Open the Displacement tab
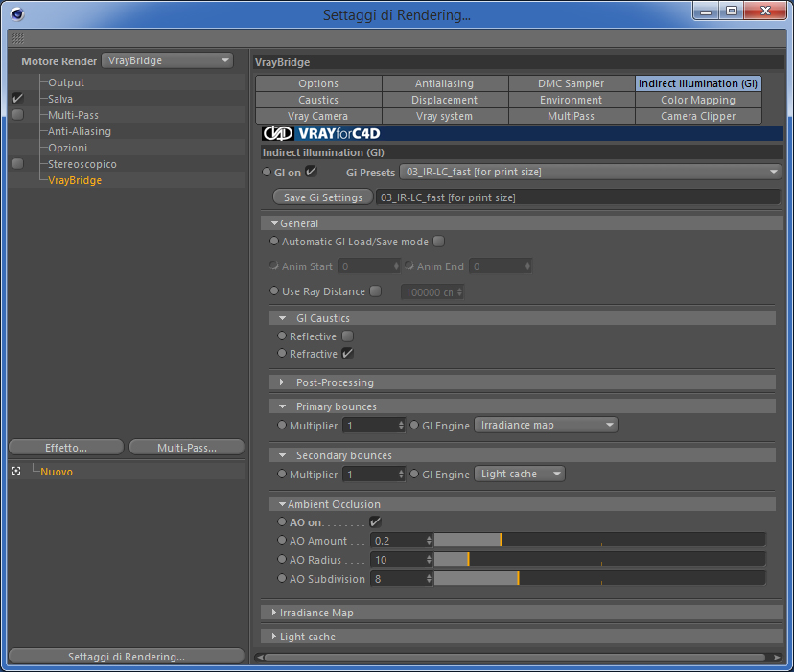 click(445, 100)
